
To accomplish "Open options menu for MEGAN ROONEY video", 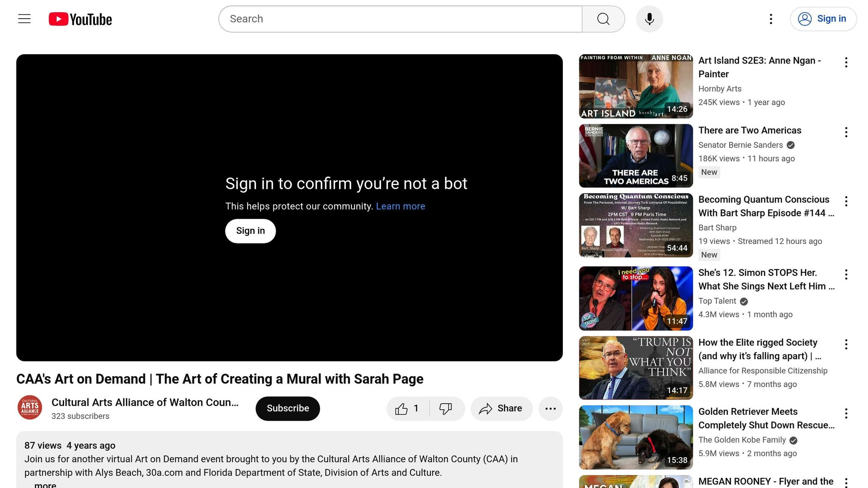I will pos(846,482).
